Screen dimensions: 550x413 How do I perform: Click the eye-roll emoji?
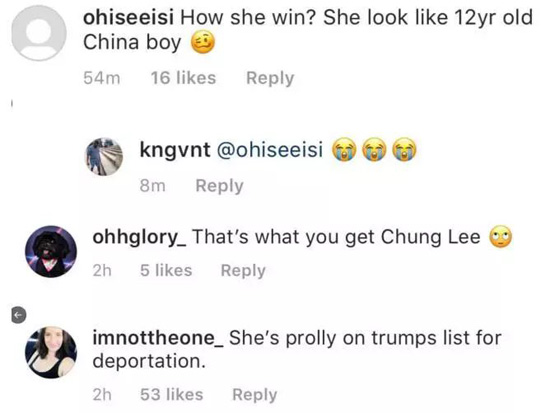pos(501,238)
